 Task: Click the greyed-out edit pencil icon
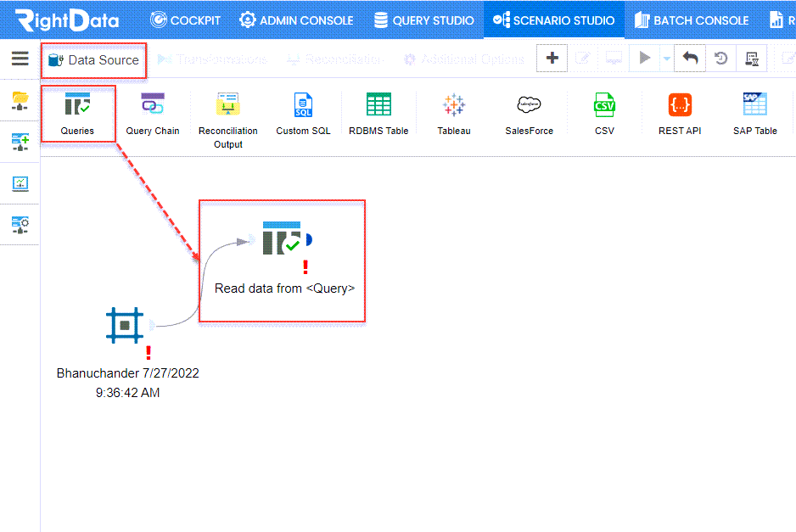[x=583, y=58]
